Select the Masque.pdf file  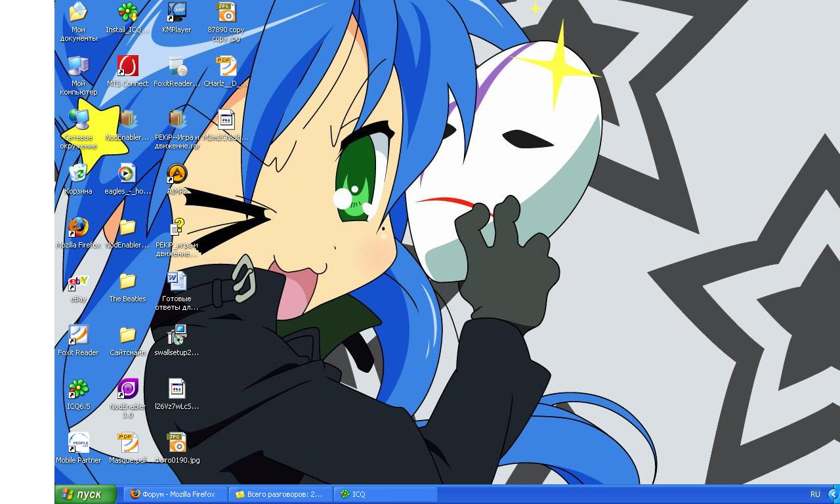pyautogui.click(x=127, y=442)
